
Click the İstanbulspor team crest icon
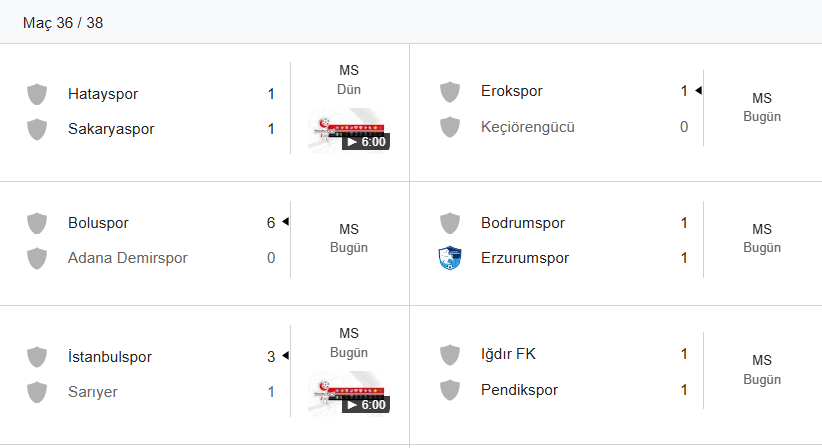pos(37,357)
